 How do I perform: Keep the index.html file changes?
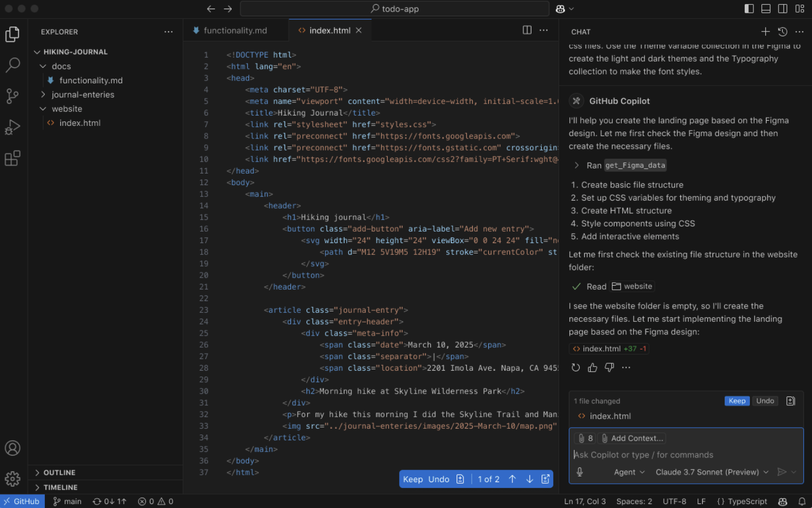[x=737, y=401]
